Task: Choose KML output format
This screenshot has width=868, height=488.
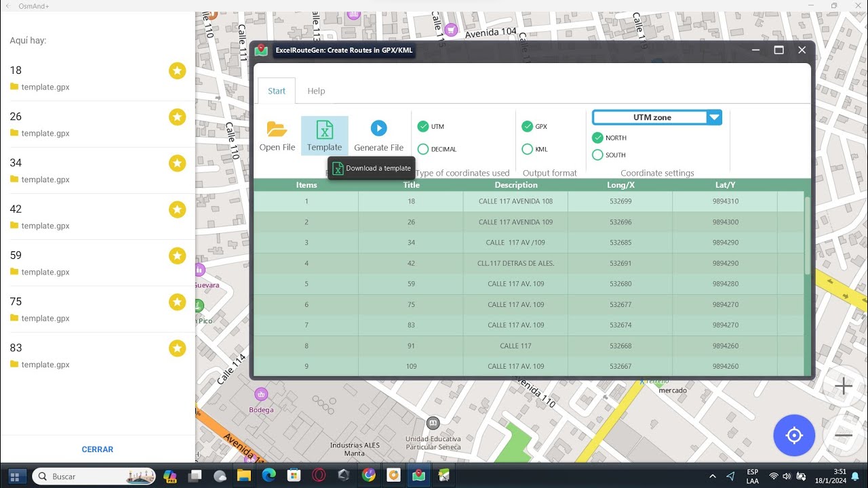Action: pos(527,149)
